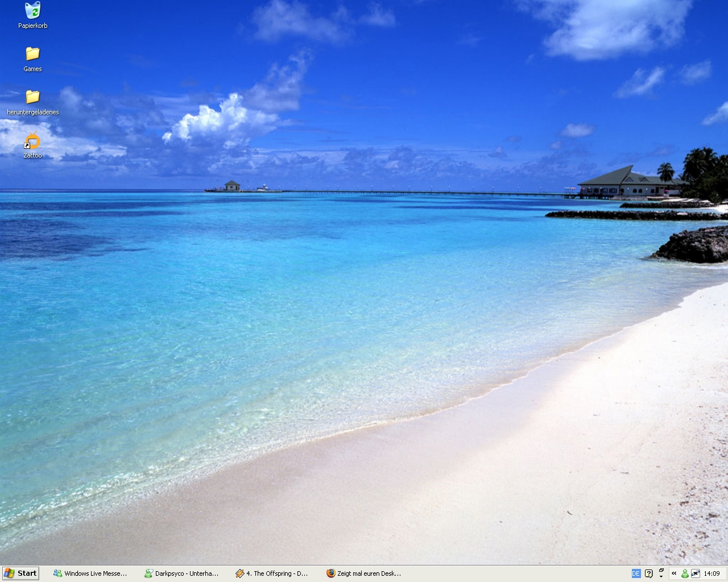Expand hidden tray icons with the chevron
728x582 pixels.
pyautogui.click(x=674, y=573)
